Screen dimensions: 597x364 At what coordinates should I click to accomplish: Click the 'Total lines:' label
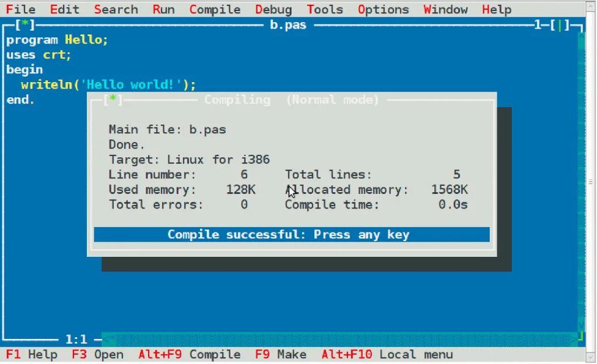tap(328, 175)
